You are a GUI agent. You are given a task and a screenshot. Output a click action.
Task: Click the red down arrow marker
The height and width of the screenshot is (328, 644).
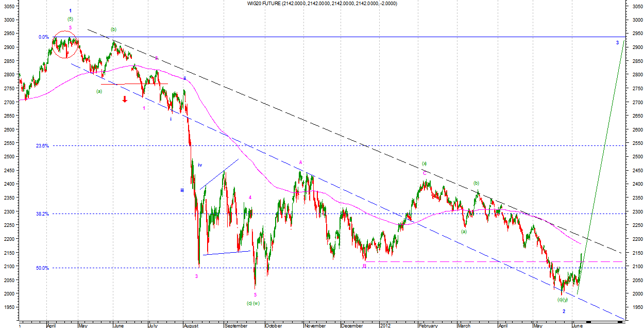pos(125,99)
